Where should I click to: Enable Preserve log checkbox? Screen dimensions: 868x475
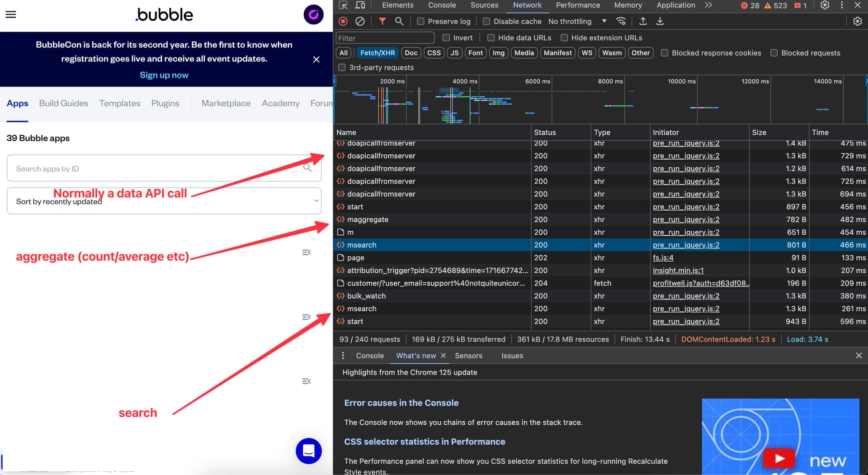(420, 21)
